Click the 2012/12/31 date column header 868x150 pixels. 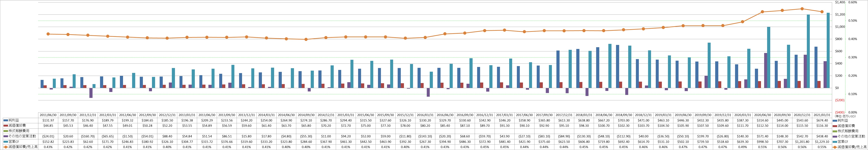click(x=167, y=115)
